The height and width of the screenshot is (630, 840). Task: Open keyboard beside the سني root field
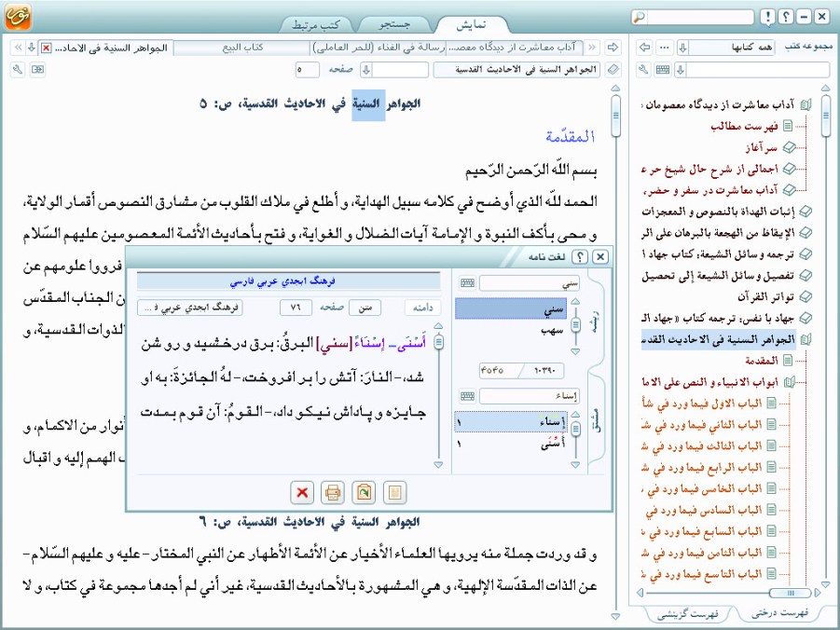click(x=467, y=283)
